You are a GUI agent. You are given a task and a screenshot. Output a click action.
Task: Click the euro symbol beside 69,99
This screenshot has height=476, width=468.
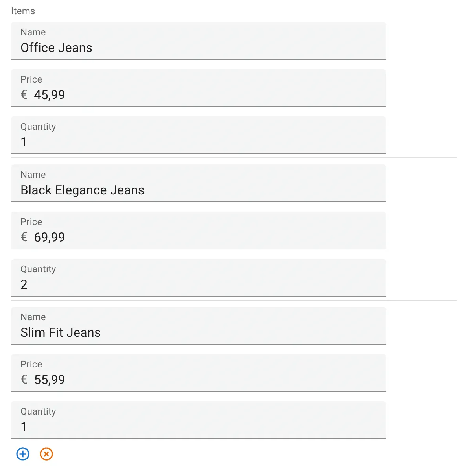(24, 237)
